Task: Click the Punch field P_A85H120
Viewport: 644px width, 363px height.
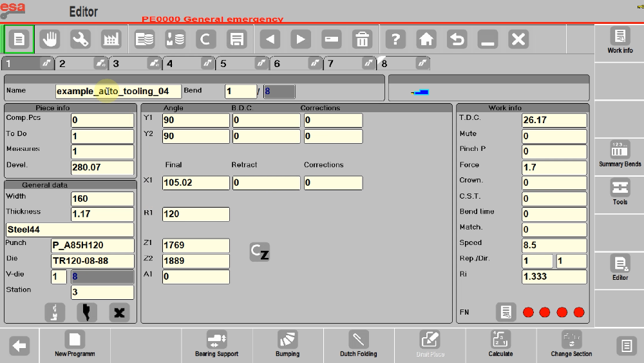Action: [x=92, y=246]
